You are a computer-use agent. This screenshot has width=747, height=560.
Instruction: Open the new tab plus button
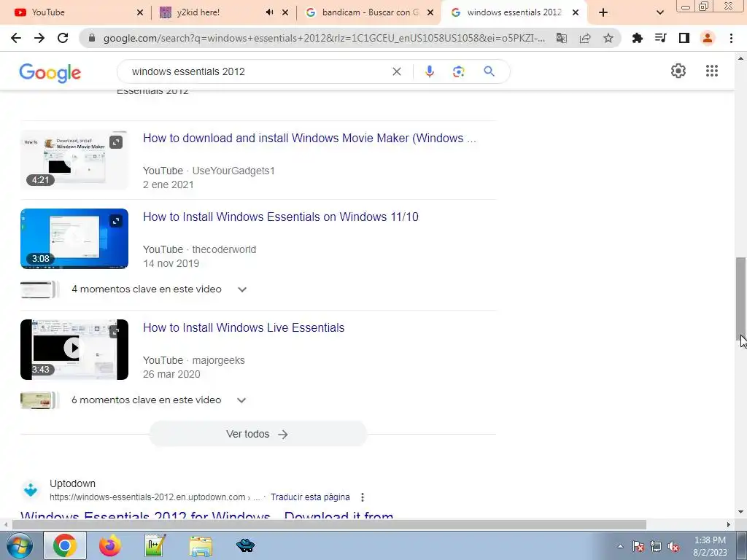[603, 12]
